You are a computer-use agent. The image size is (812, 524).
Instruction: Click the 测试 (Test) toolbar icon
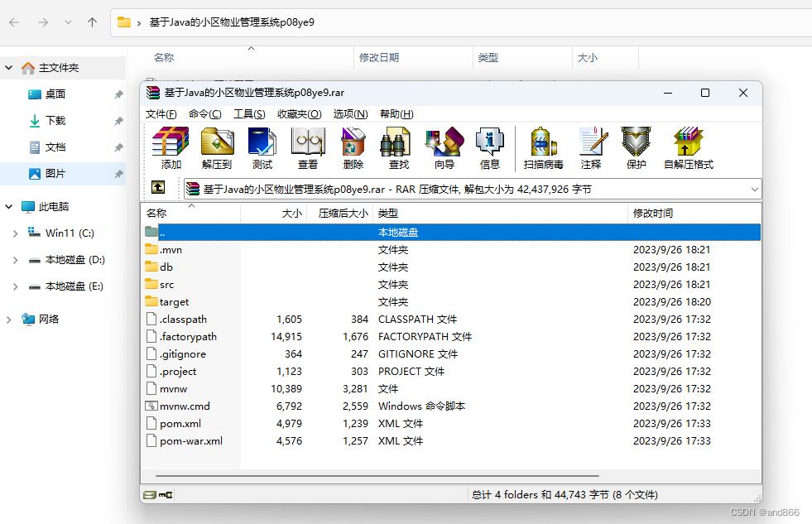[262, 148]
